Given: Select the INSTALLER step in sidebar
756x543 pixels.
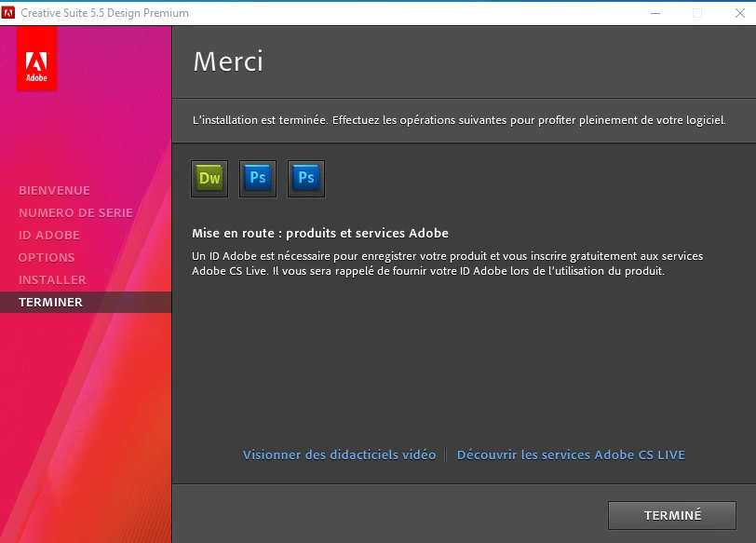Looking at the screenshot, I should tap(52, 279).
